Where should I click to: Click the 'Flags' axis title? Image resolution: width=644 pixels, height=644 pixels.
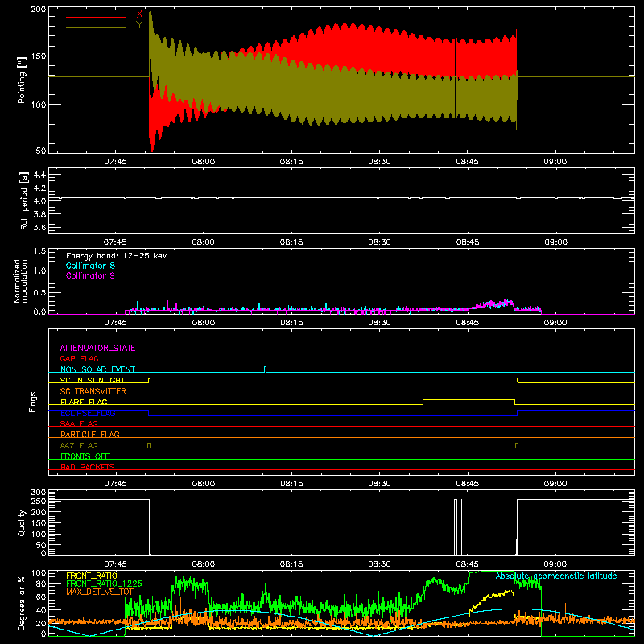coord(32,402)
